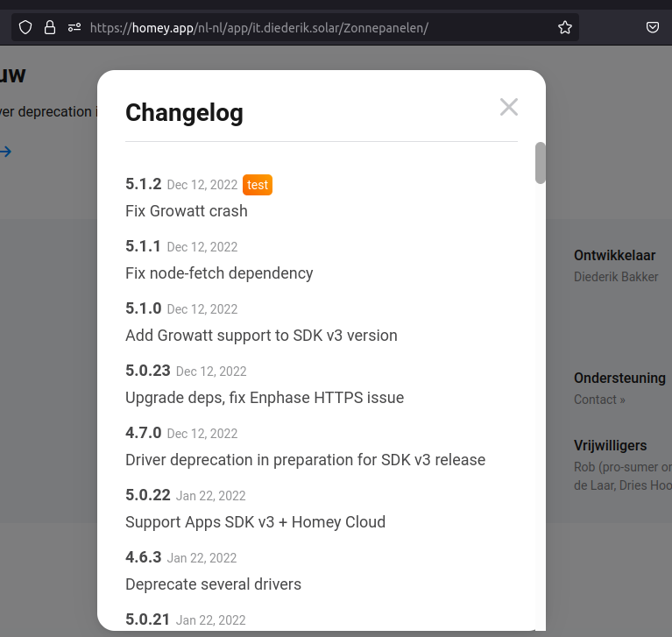The width and height of the screenshot is (672, 637).
Task: Select version 5.1.1 heading
Action: click(x=143, y=246)
